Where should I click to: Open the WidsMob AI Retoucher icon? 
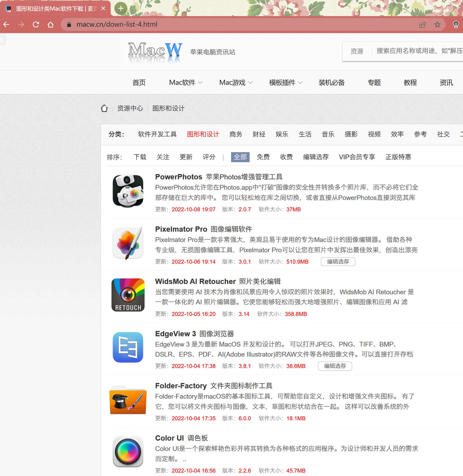128,295
